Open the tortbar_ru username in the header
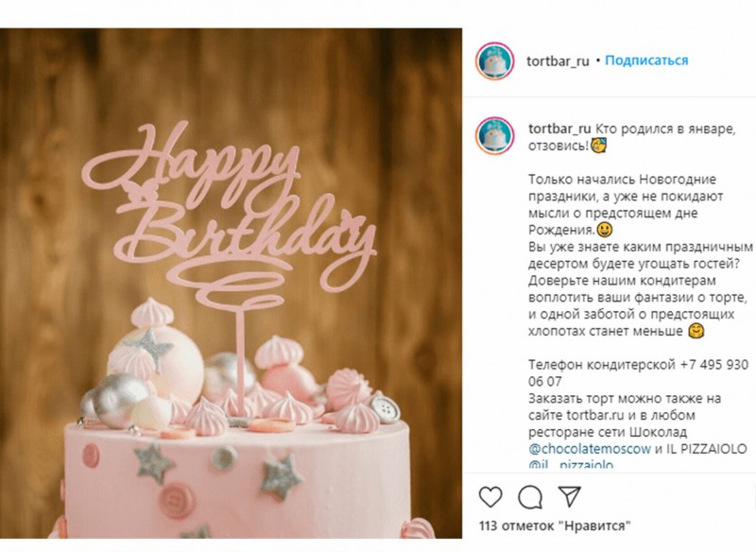The width and height of the screenshot is (756, 552). click(558, 60)
